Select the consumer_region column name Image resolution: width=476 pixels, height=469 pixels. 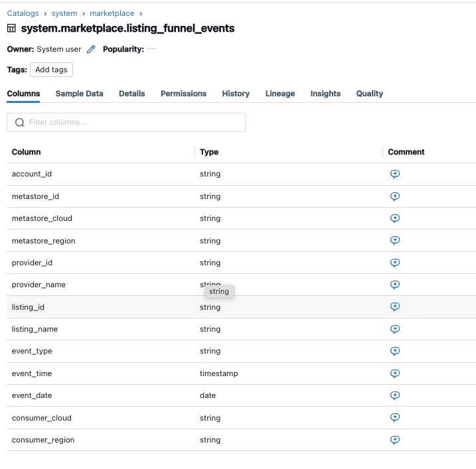coord(43,440)
